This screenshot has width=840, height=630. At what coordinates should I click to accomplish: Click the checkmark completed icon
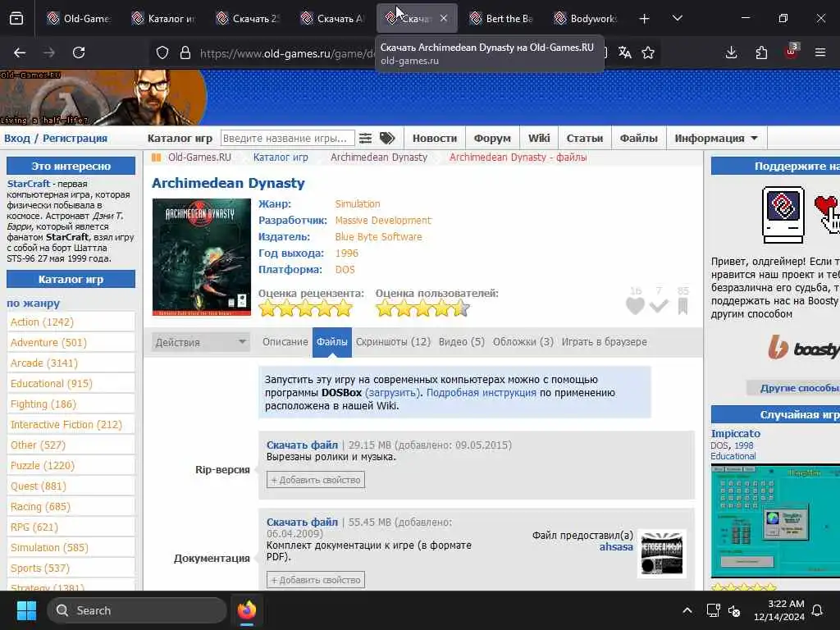(659, 306)
